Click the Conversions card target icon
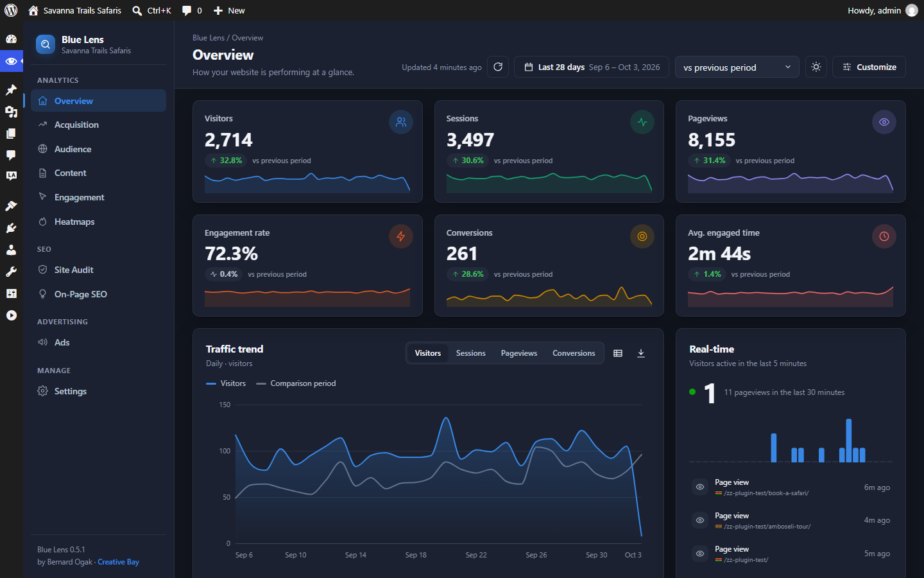This screenshot has height=578, width=924. (642, 236)
